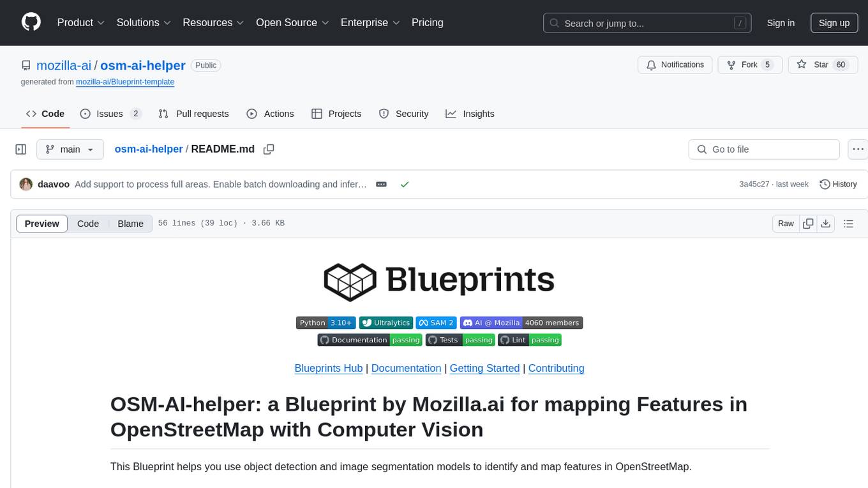The width and height of the screenshot is (868, 488).
Task: Click the AI @ Mozilla Discord badge
Action: coord(521,323)
